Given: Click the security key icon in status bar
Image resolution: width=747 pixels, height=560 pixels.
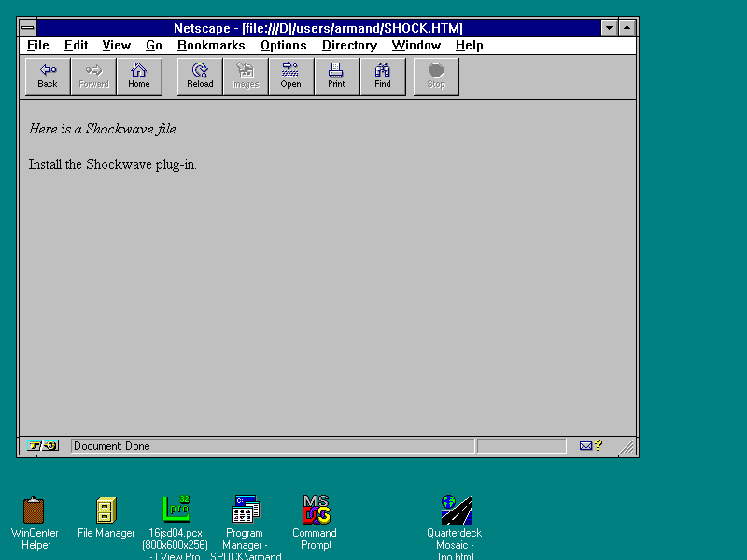Looking at the screenshot, I should (x=43, y=446).
